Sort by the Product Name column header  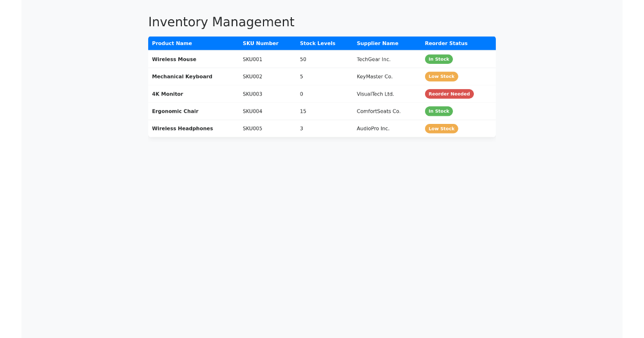pos(172,43)
